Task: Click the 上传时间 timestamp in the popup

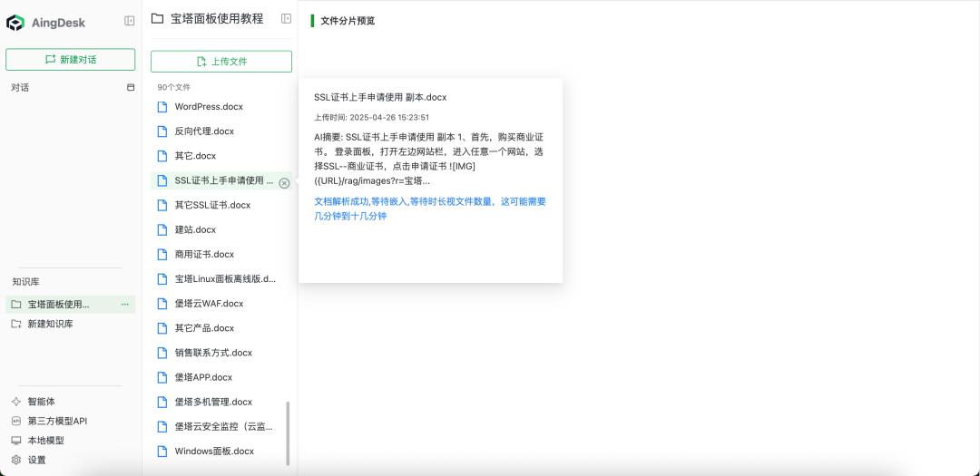Action: tap(371, 118)
